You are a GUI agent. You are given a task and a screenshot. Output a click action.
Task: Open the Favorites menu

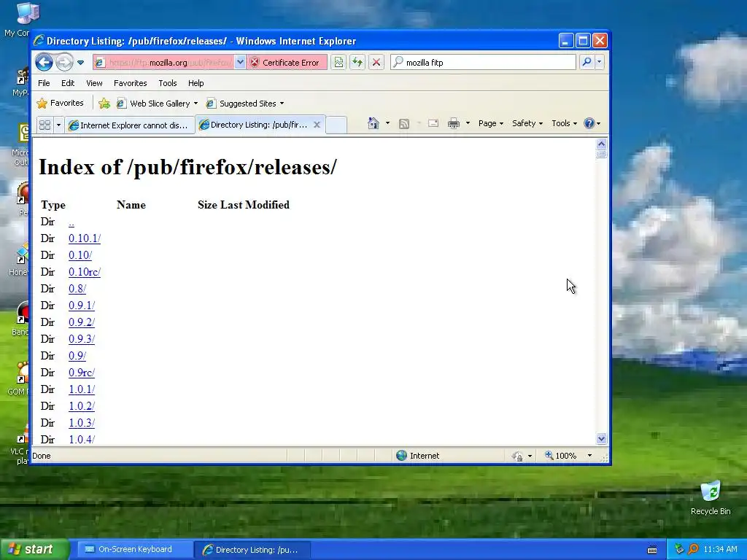coord(130,83)
